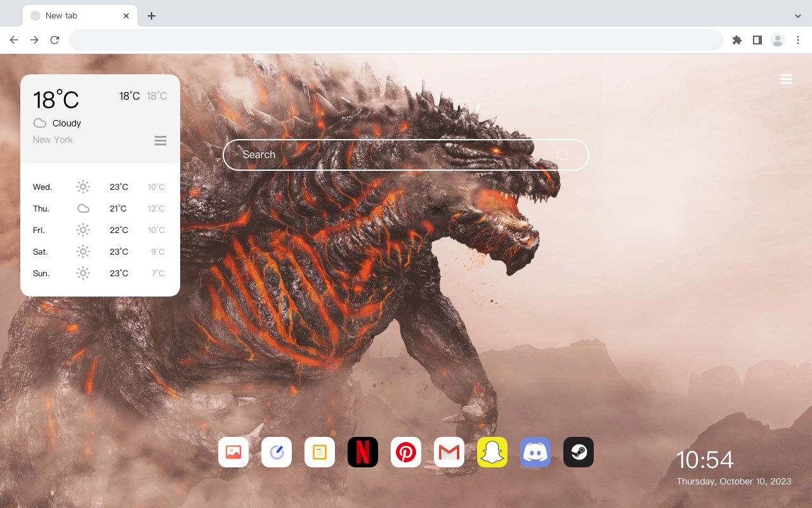This screenshot has height=508, width=812.
Task: Select the Sat. forecast row
Action: pos(100,251)
